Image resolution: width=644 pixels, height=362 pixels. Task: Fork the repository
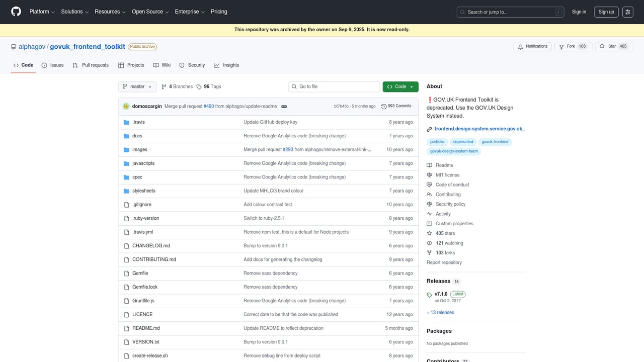(573, 46)
